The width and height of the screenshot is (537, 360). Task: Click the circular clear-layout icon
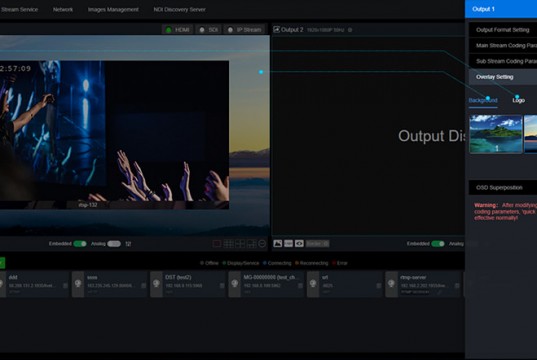tap(262, 244)
